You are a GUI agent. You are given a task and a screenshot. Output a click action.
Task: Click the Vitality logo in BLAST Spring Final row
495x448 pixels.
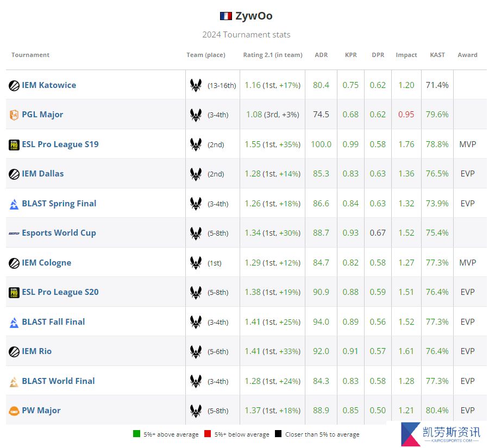click(196, 204)
